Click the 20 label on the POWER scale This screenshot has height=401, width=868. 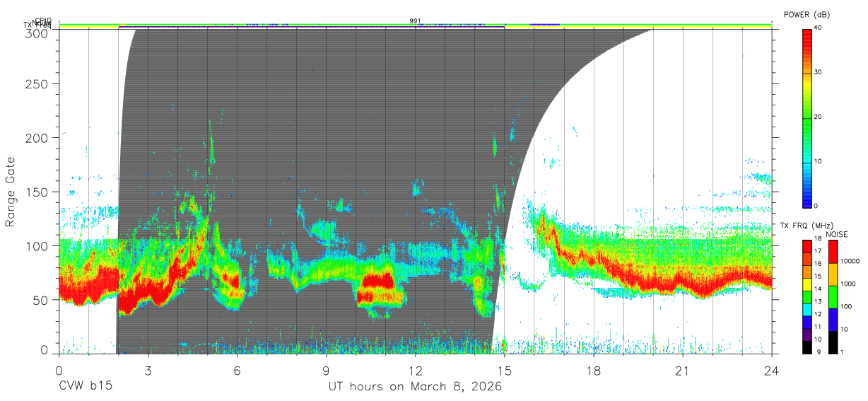[x=819, y=117]
